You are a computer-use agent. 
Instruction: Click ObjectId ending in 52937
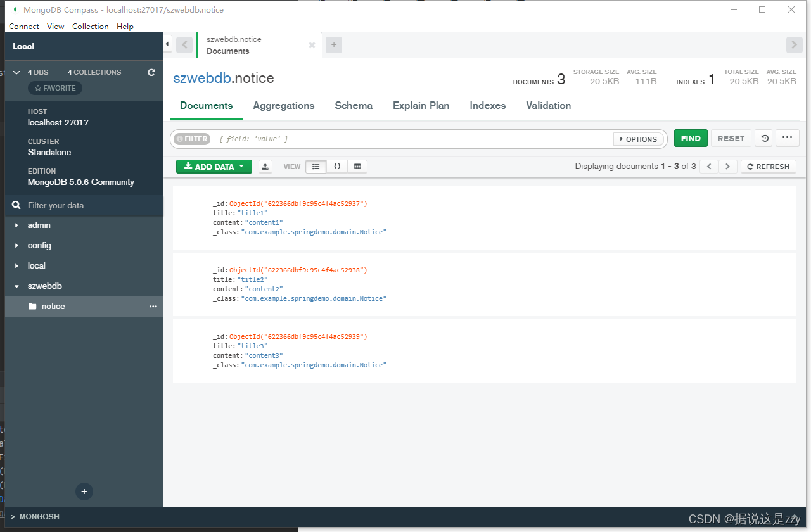[298, 204]
